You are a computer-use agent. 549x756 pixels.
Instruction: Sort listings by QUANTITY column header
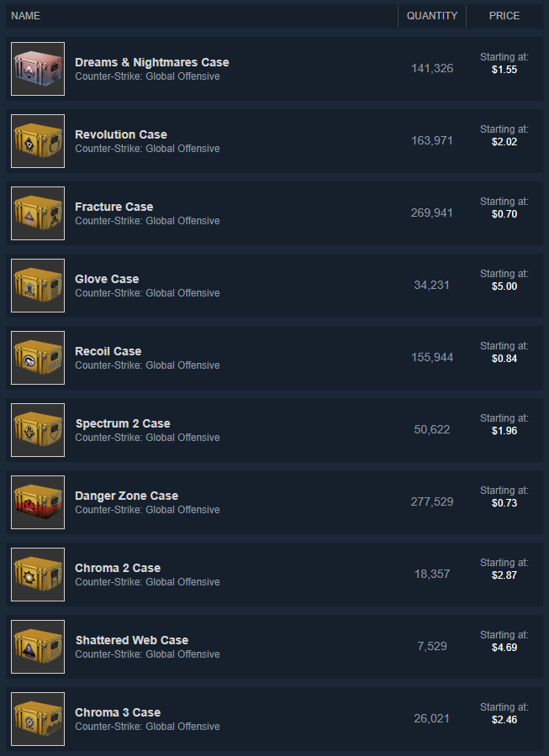coord(432,16)
